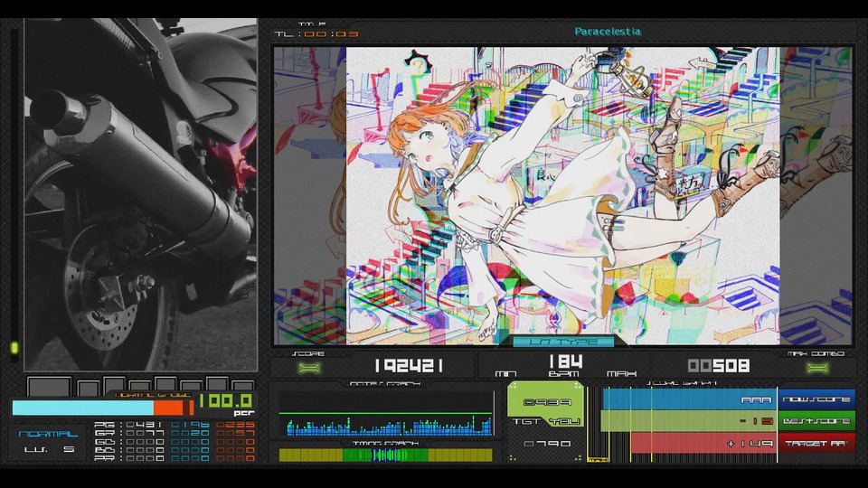
Task: Click the score value 192421
Action: pyautogui.click(x=409, y=366)
